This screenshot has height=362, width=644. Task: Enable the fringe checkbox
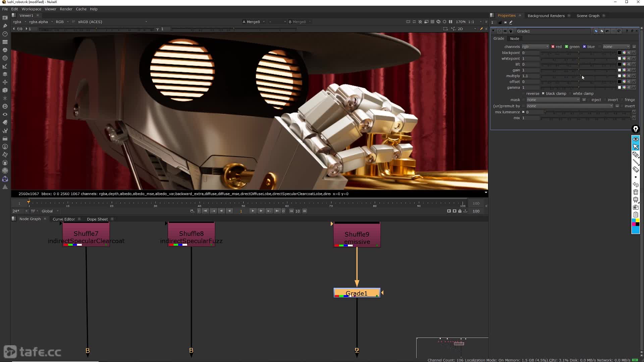point(622,100)
